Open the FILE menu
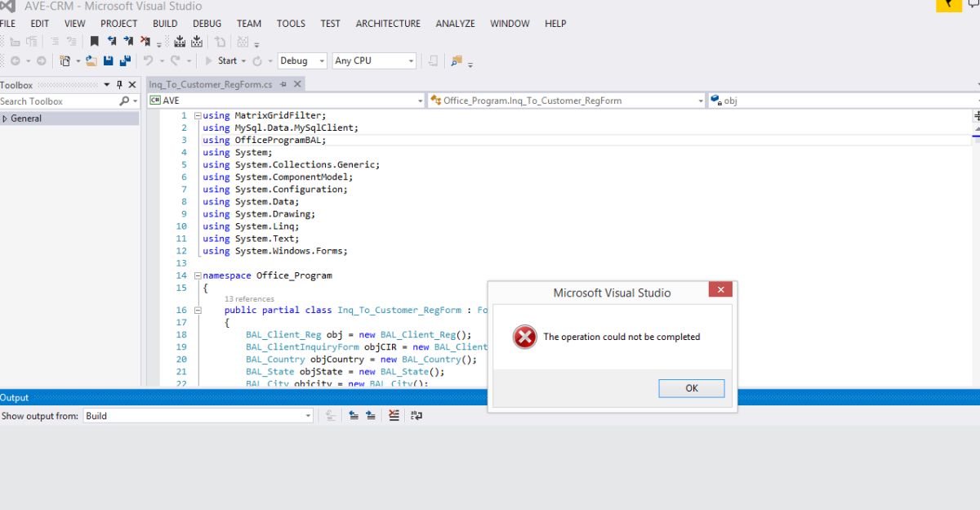This screenshot has height=510, width=980. [7, 24]
